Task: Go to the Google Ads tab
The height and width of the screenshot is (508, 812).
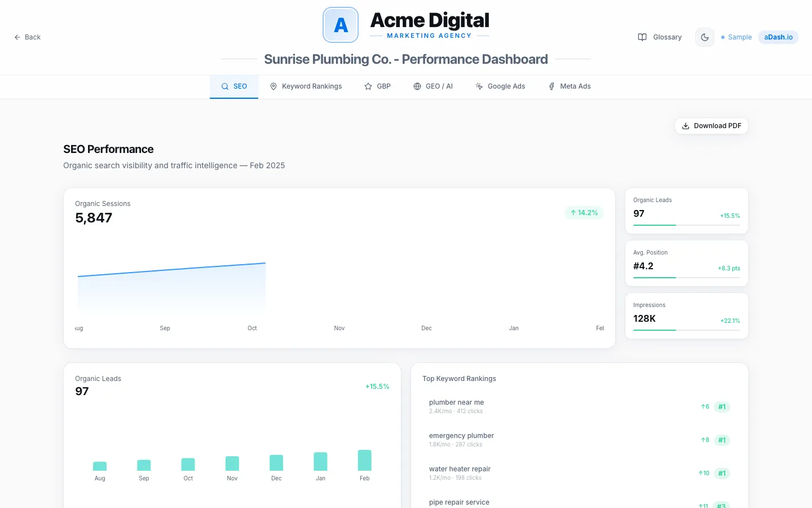Action: [x=500, y=86]
